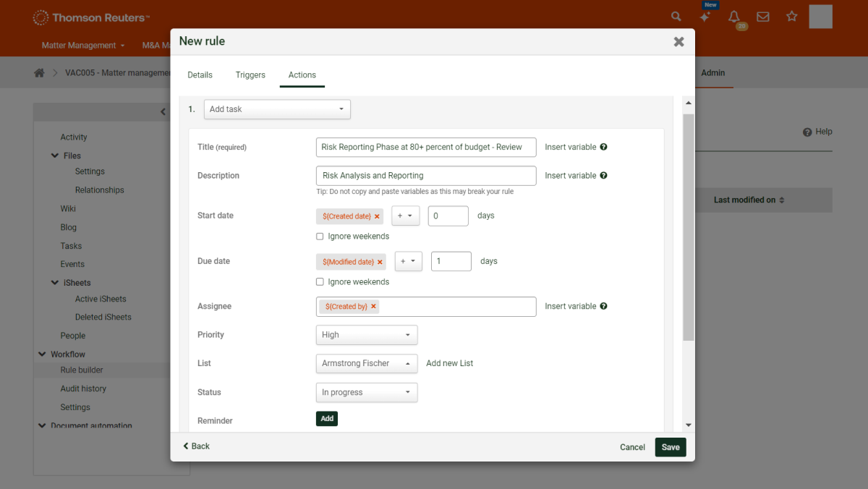
Task: Switch to the Details tab
Action: [x=200, y=75]
